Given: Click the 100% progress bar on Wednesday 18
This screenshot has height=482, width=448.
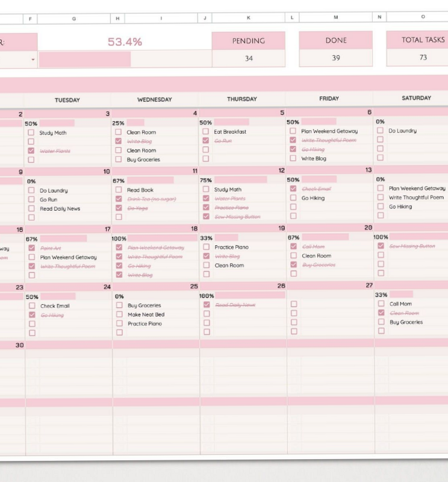Looking at the screenshot, I should (162, 238).
